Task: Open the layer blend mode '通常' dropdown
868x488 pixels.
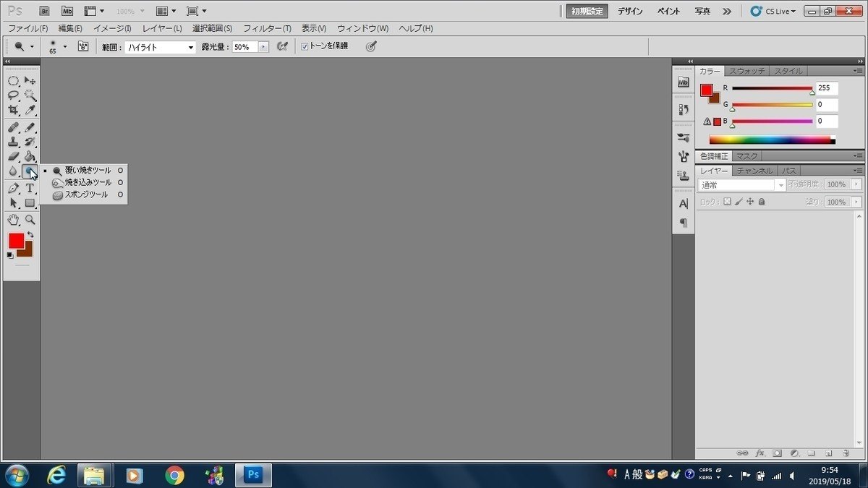Action: coord(742,185)
